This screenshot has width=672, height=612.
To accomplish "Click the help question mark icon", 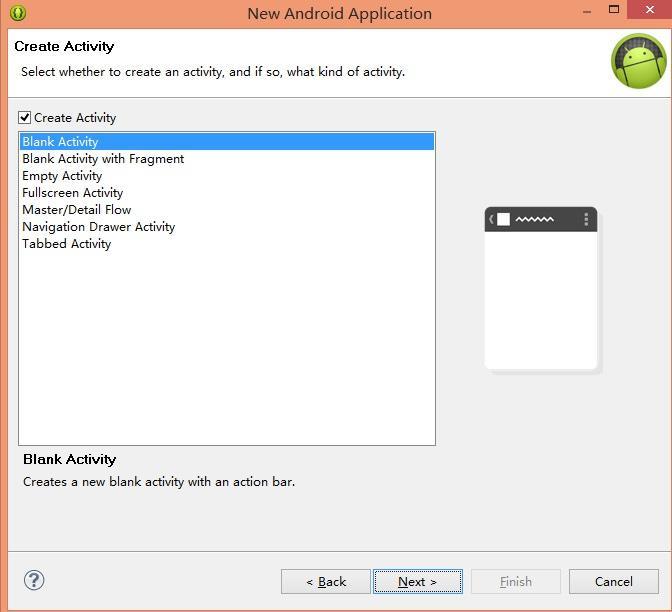I will [x=34, y=580].
